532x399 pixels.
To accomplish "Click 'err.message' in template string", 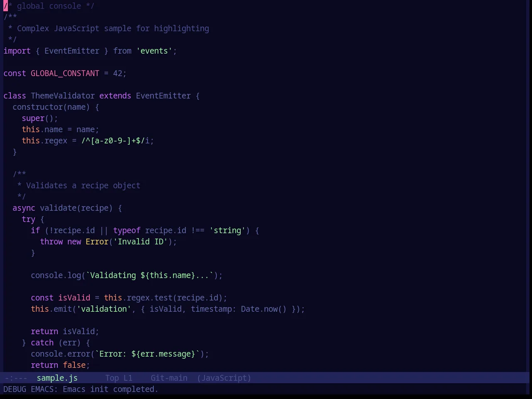I will click(165, 354).
